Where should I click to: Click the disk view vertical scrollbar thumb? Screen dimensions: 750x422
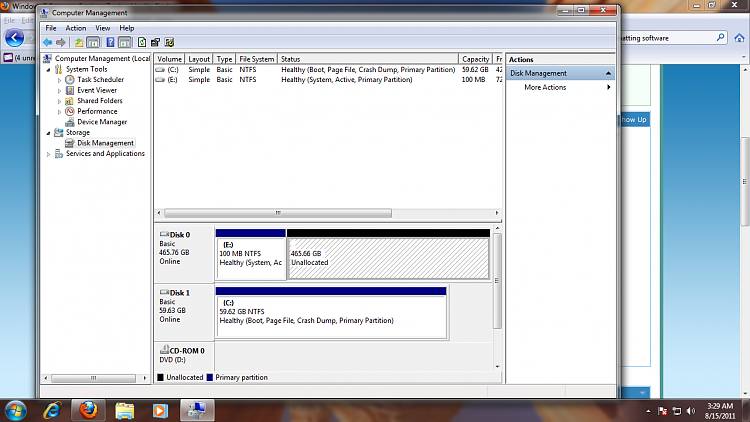tap(497, 280)
